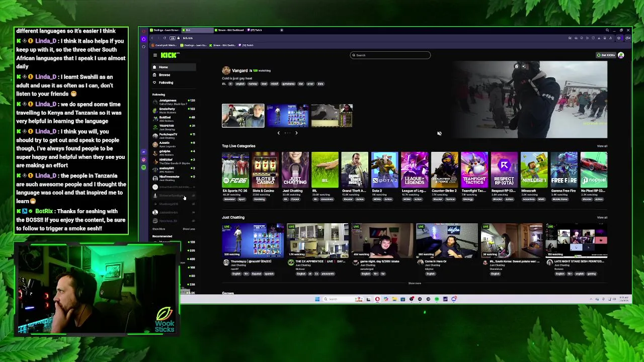Click the english tag under Vangard

point(240,84)
